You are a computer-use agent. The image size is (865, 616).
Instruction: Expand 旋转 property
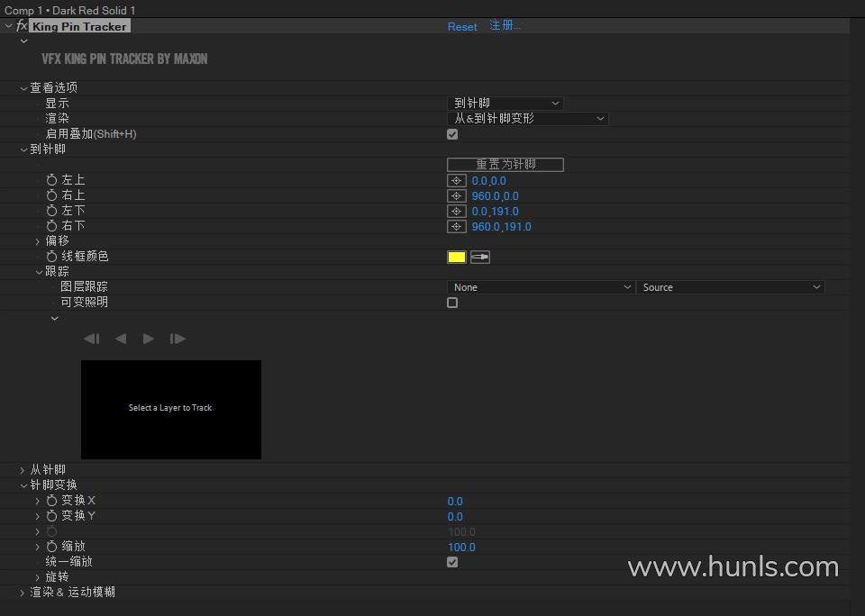point(38,577)
